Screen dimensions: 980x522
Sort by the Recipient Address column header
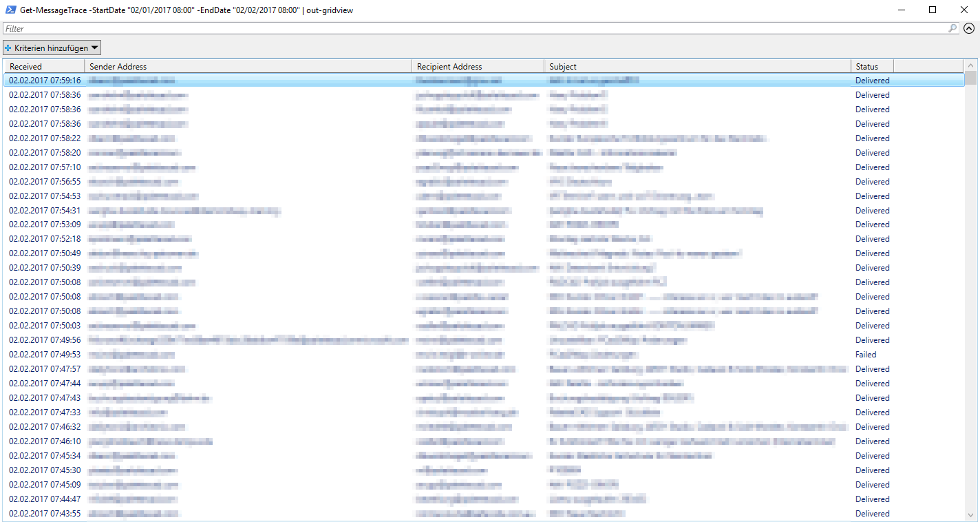click(x=478, y=66)
